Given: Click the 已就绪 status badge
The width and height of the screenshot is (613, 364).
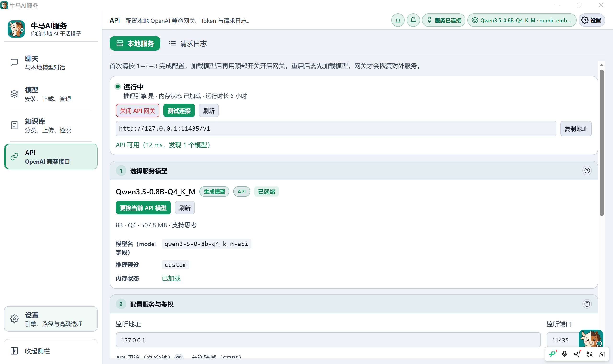Looking at the screenshot, I should point(267,192).
